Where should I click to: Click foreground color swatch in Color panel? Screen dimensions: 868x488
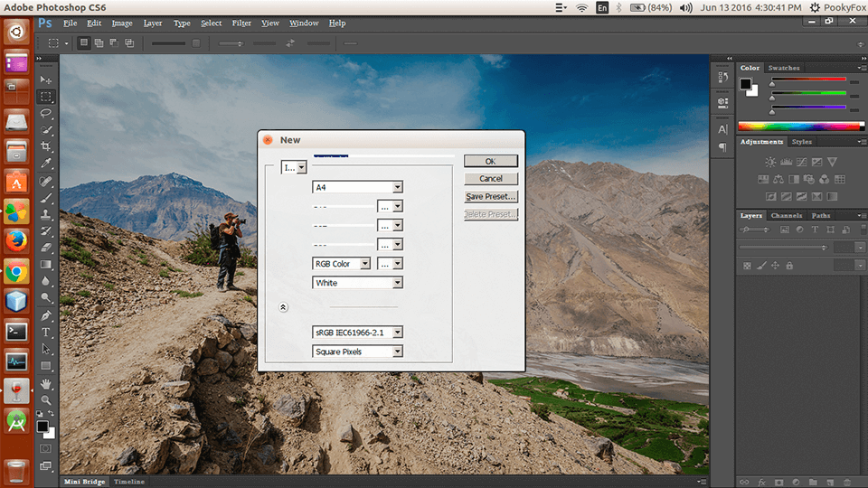click(x=746, y=84)
